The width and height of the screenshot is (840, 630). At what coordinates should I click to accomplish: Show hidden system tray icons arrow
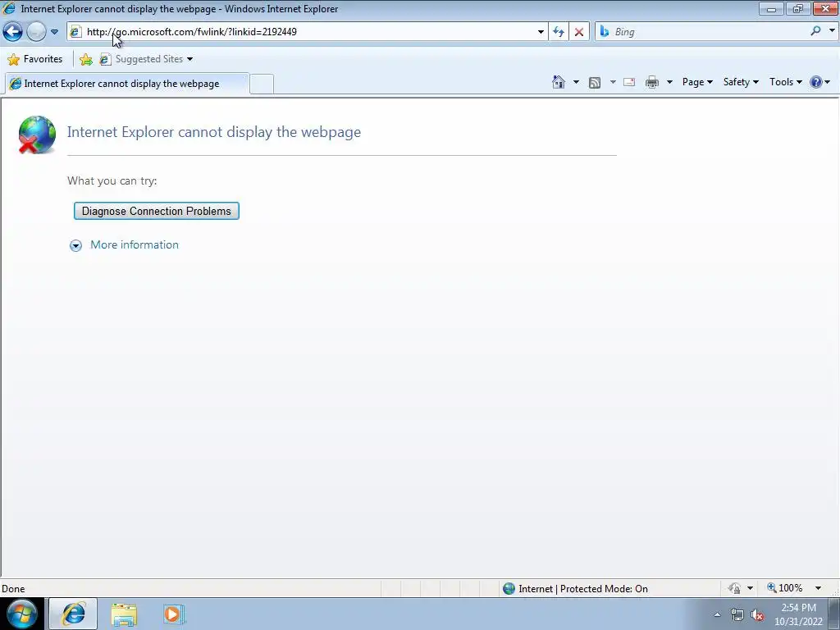(717, 614)
